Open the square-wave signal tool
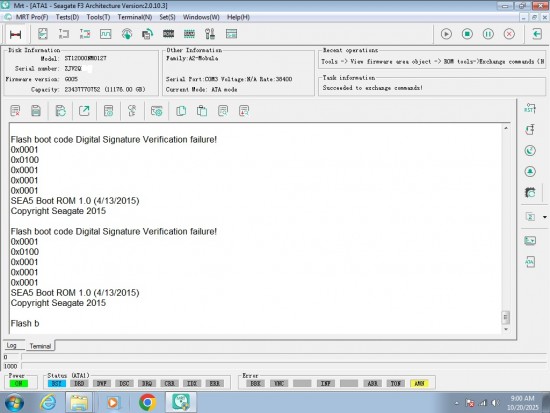This screenshot has height=413, width=550. tap(106, 34)
